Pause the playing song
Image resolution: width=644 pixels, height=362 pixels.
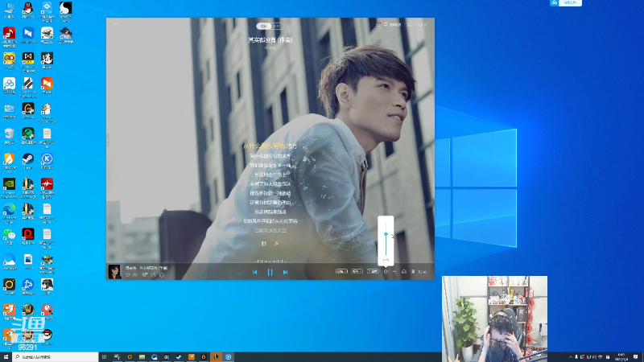tap(270, 272)
